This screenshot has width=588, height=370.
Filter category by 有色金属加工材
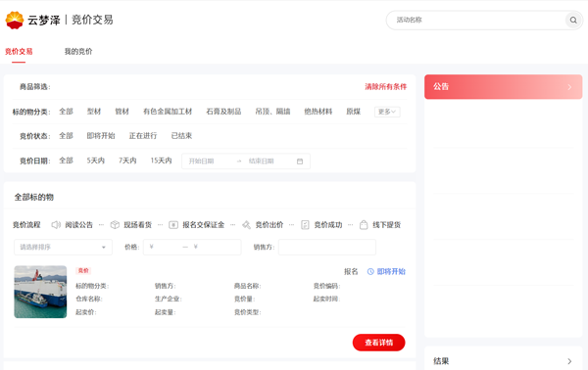click(168, 112)
